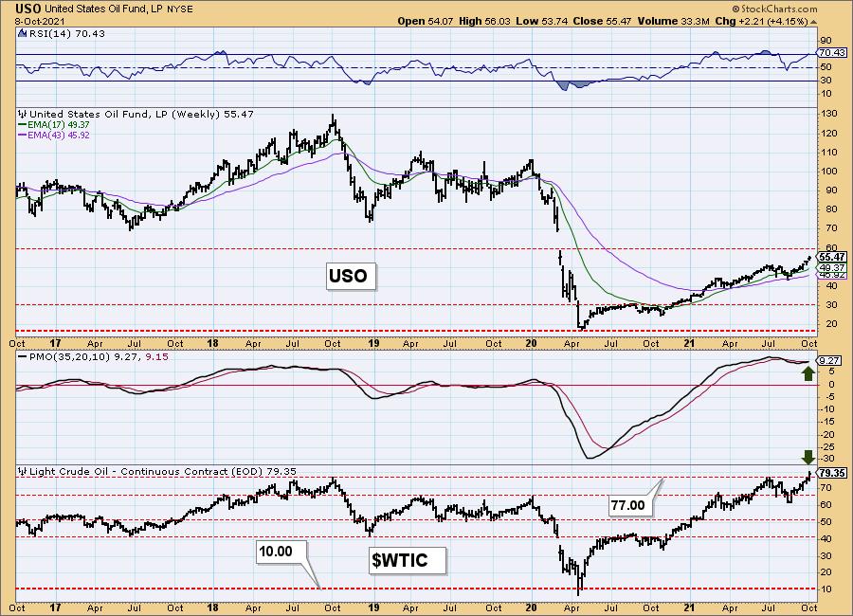Click the Chg +2.21 (+4.15%) value
The height and width of the screenshot is (616, 853).
(762, 21)
